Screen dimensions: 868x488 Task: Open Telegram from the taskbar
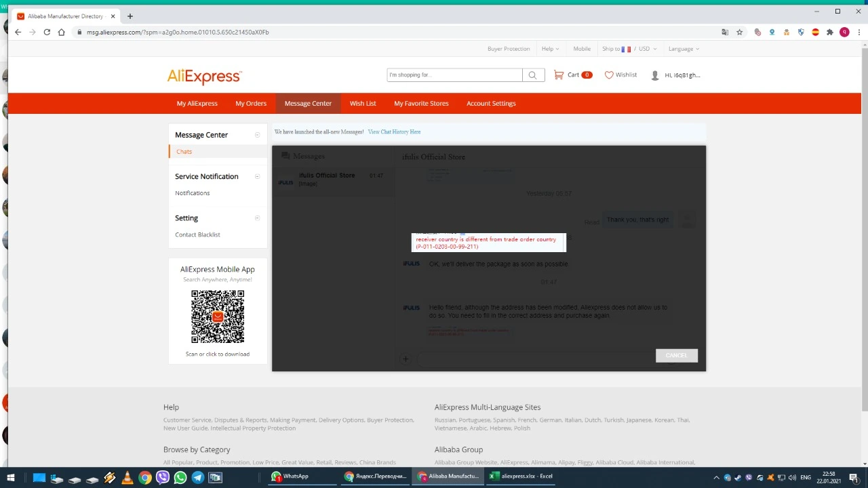[x=198, y=478]
